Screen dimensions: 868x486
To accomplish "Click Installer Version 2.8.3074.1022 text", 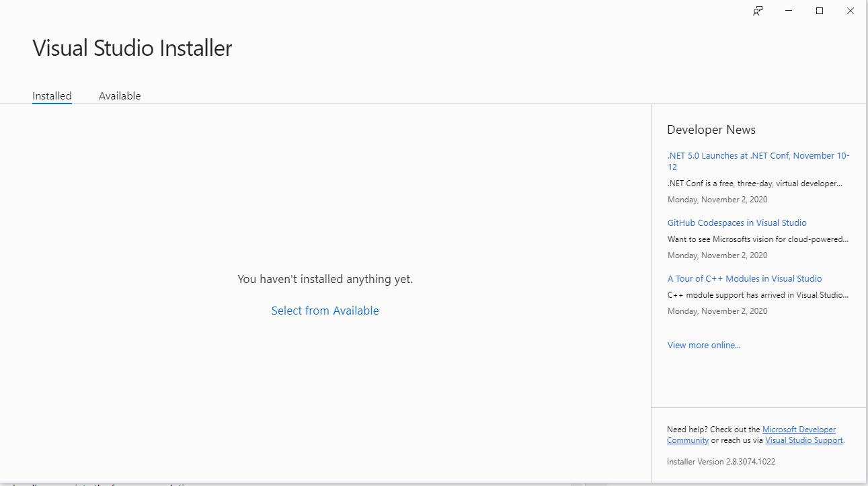I will point(721,462).
